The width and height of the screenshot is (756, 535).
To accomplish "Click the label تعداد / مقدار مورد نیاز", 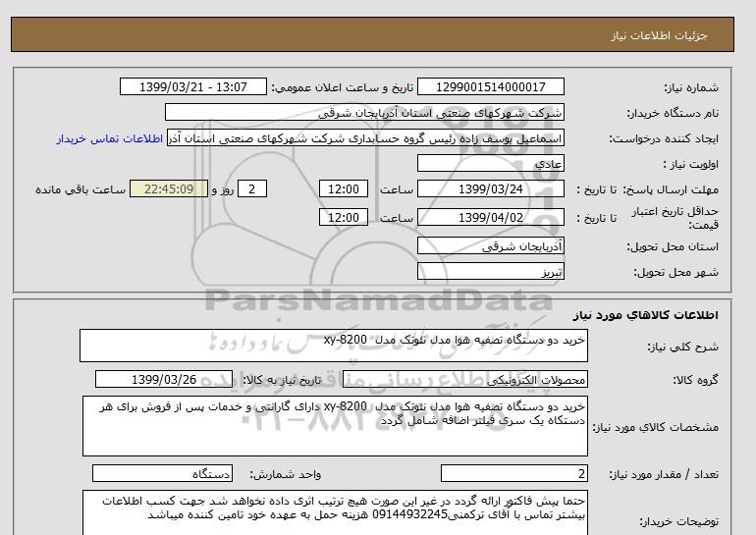I will (664, 475).
